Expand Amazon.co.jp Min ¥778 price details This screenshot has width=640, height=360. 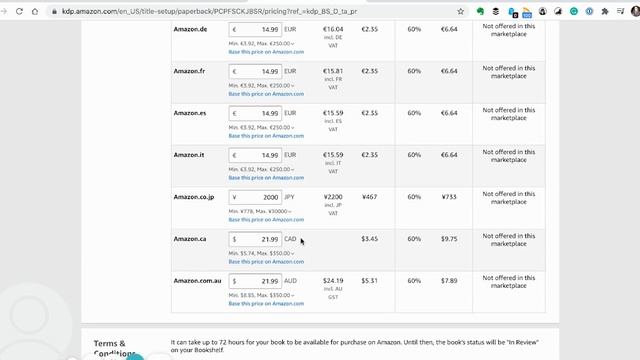click(x=260, y=211)
